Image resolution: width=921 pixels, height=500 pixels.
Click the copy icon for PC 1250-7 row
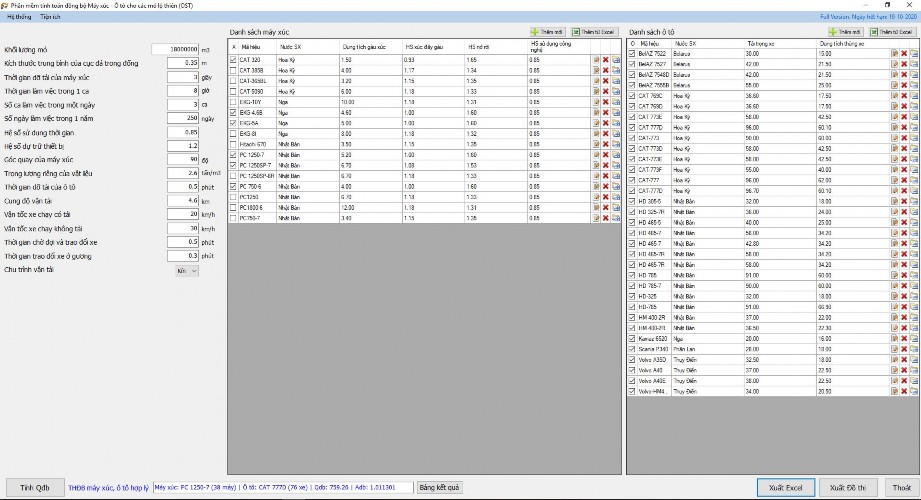[616, 154]
